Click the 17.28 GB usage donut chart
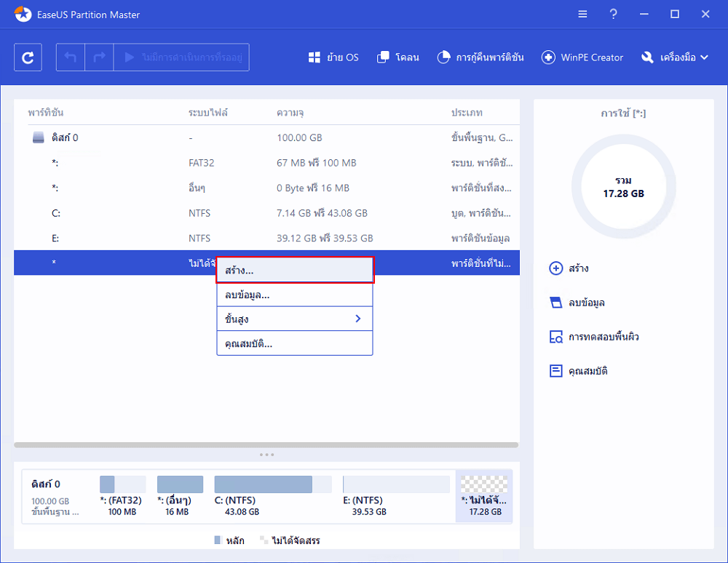The image size is (728, 563). click(624, 187)
